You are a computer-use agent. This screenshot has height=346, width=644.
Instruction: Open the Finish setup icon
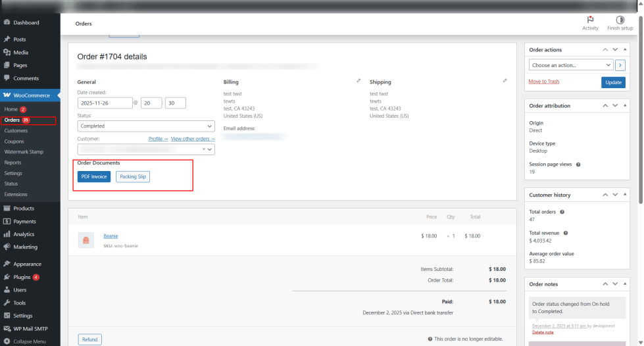[x=620, y=20]
